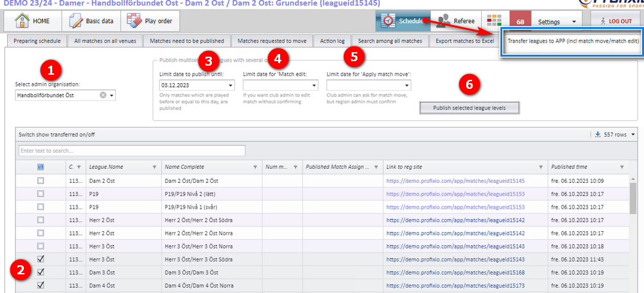
Task: Open the HOME house icon
Action: 23,21
